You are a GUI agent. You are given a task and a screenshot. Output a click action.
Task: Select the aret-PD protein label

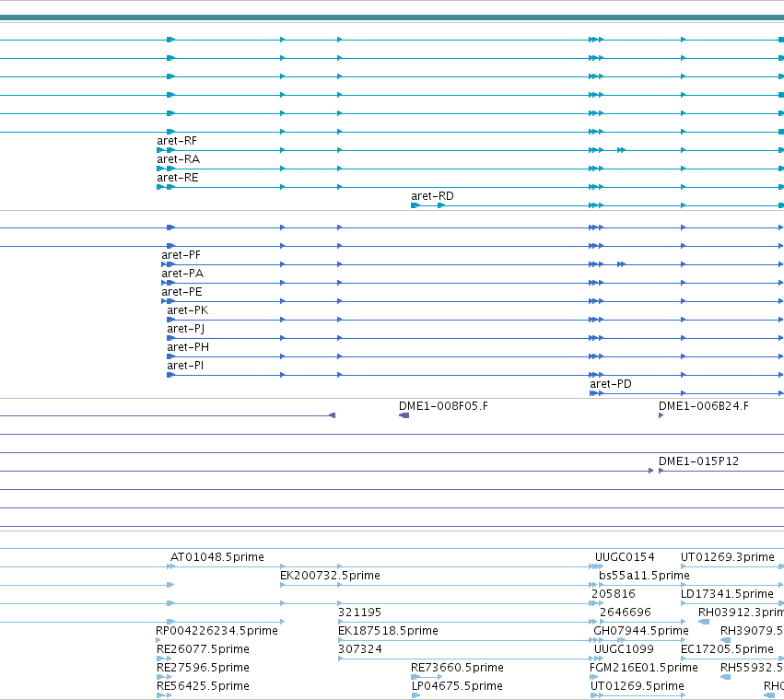(x=611, y=384)
